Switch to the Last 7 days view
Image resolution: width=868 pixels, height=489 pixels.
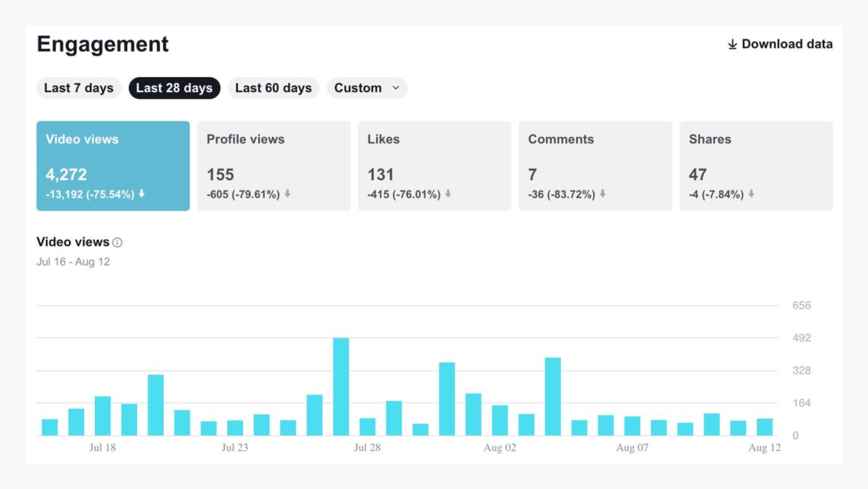[78, 88]
